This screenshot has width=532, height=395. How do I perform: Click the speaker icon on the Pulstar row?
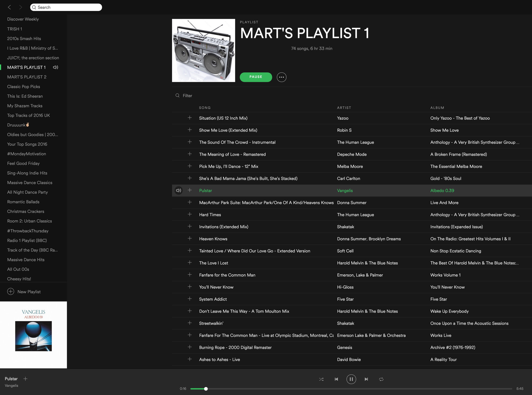[178, 190]
